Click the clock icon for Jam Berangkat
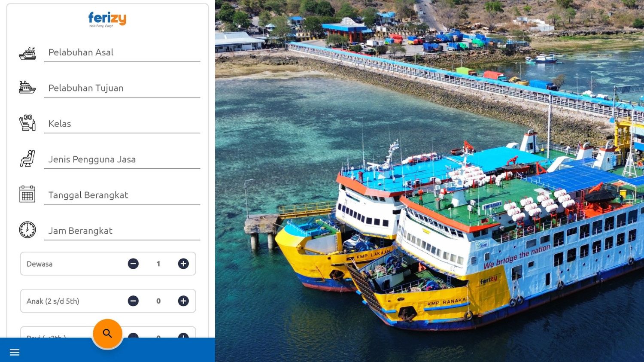644x362 pixels. (27, 230)
